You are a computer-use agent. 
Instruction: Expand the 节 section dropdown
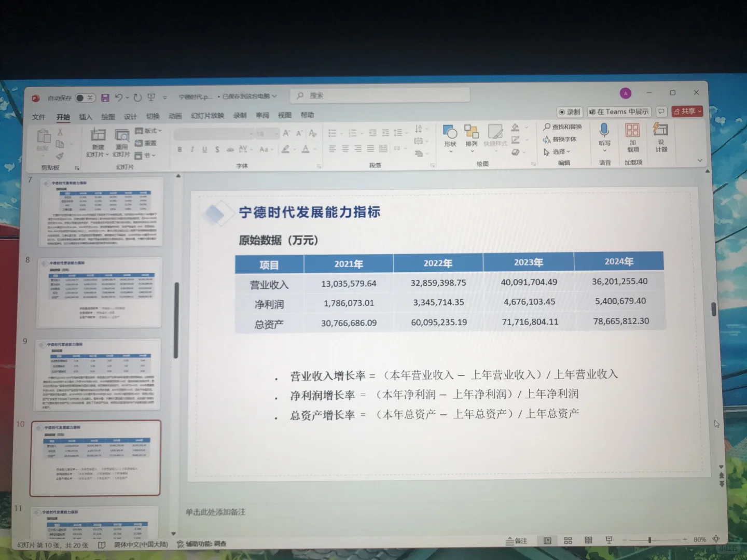[145, 155]
